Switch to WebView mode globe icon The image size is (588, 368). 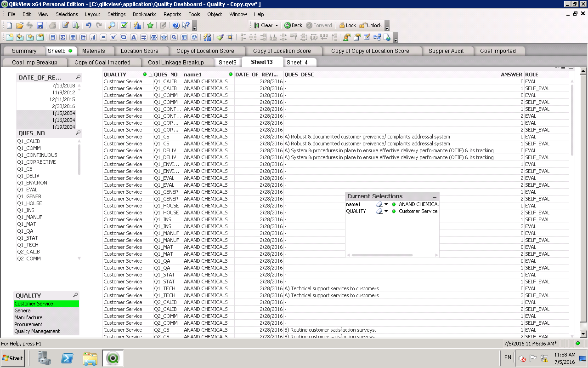click(x=386, y=37)
